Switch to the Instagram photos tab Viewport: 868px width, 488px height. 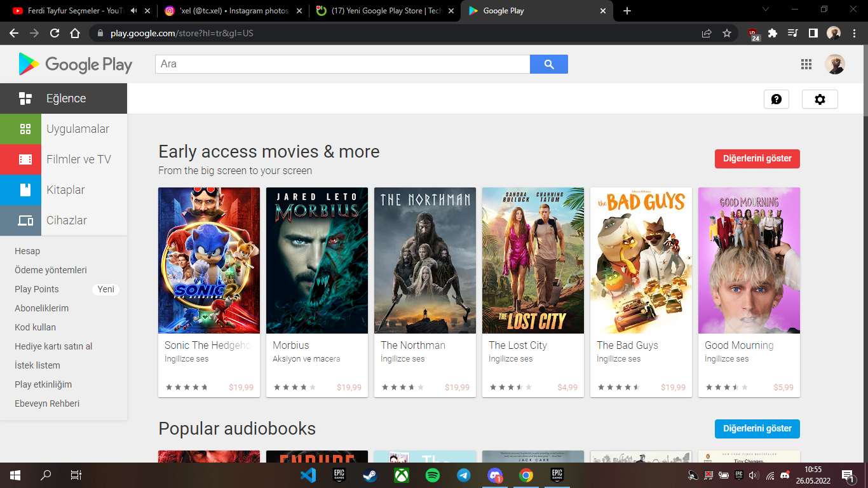(233, 11)
